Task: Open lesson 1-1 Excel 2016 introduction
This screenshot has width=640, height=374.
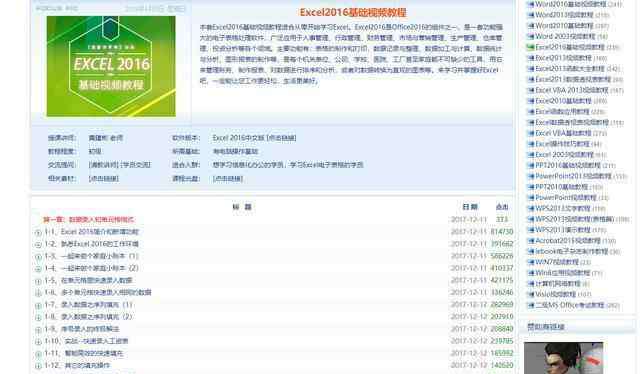Action: click(x=91, y=232)
